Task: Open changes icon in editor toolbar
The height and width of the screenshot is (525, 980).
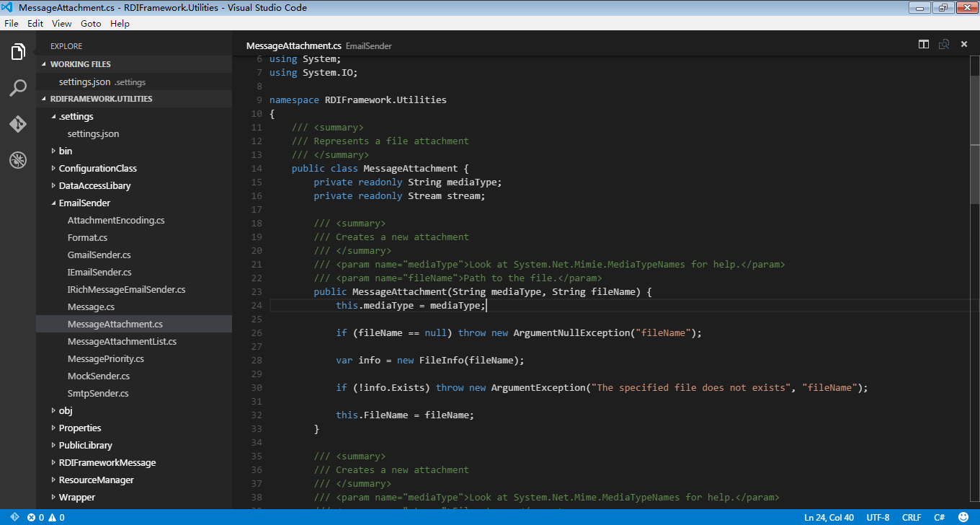Action: 944,45
